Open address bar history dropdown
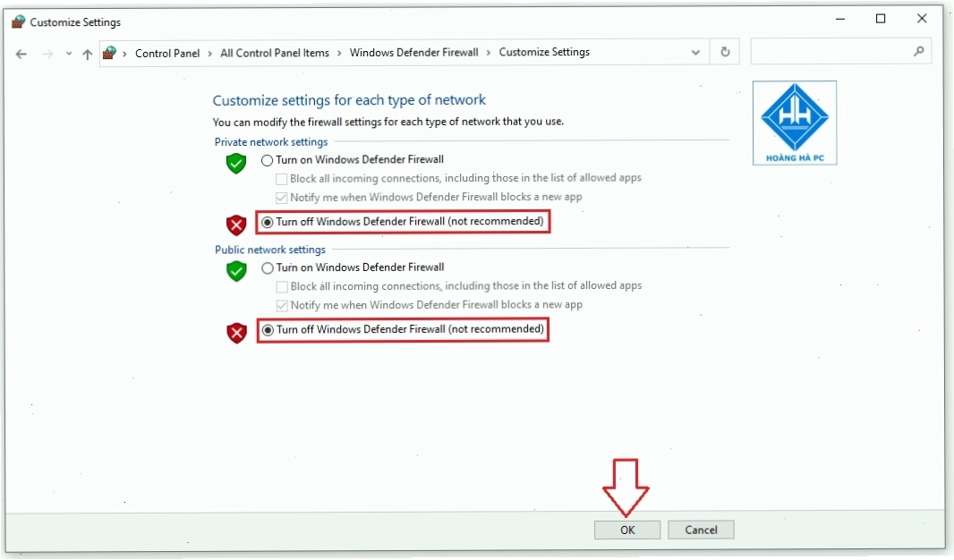Image resolution: width=954 pixels, height=560 pixels. pyautogui.click(x=695, y=52)
